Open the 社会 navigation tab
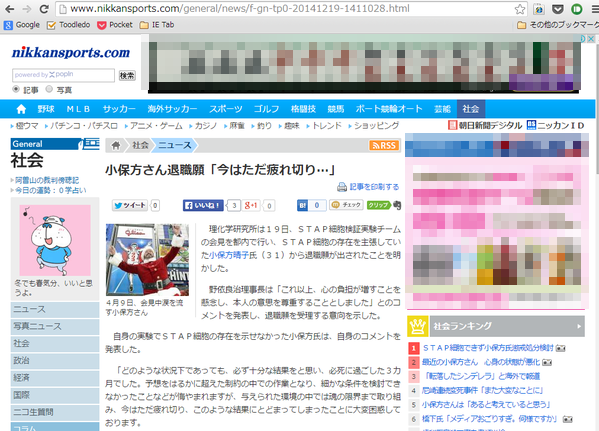The height and width of the screenshot is (431, 599). (470, 109)
